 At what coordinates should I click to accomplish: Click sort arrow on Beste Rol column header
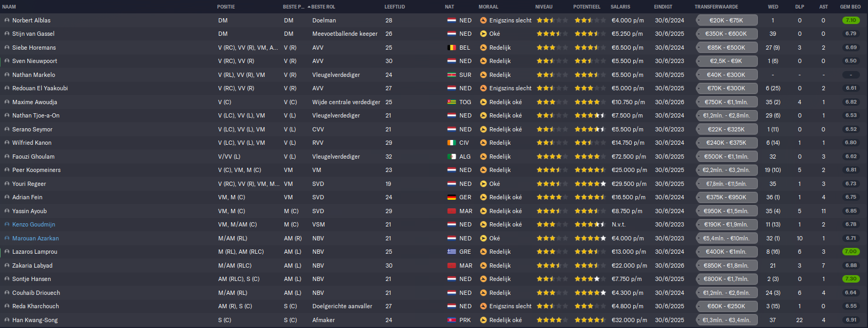309,7
